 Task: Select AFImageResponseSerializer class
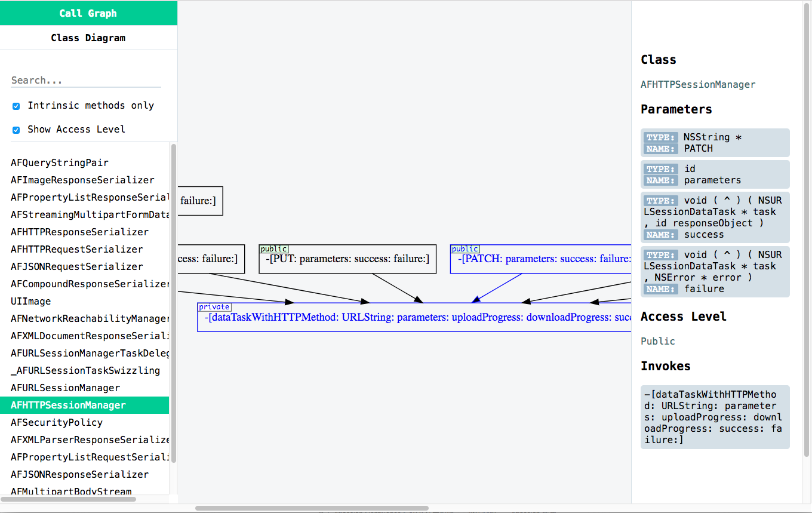(85, 180)
